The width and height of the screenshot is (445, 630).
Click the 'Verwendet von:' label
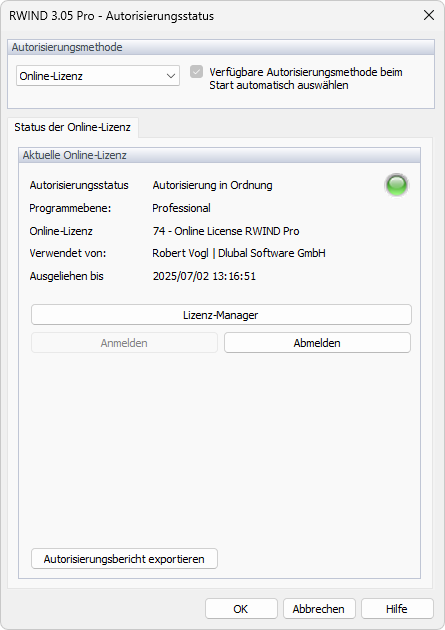tap(68, 253)
